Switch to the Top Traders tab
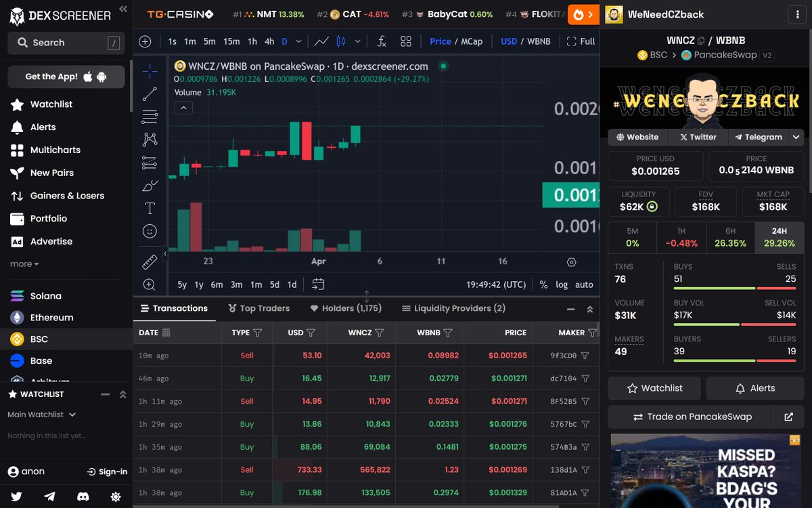The width and height of the screenshot is (812, 508). [x=259, y=308]
